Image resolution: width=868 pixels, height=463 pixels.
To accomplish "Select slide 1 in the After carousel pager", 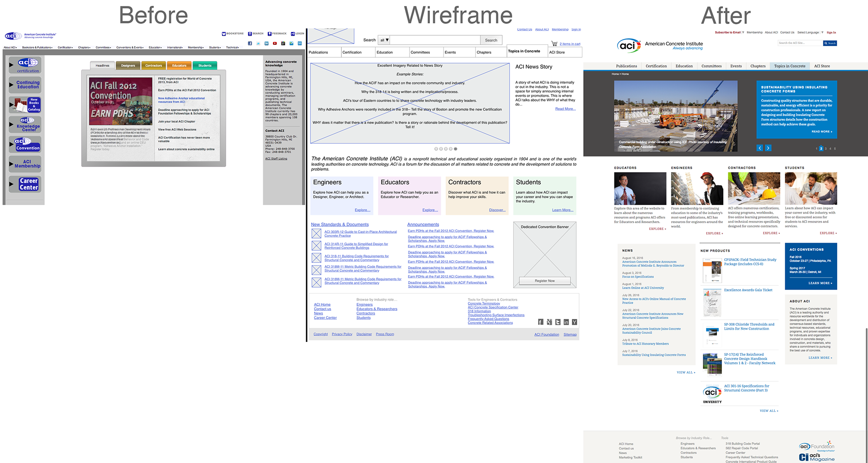I will (816, 149).
